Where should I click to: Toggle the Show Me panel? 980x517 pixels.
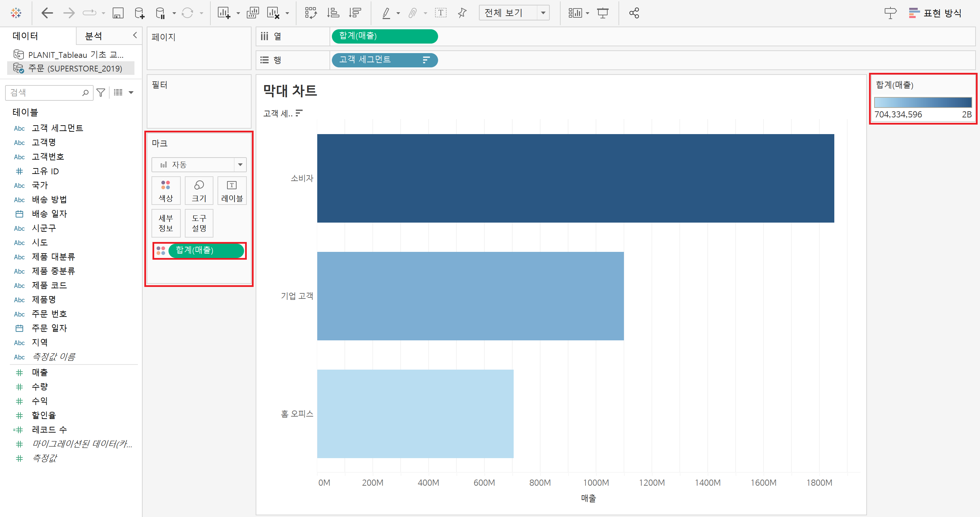click(935, 13)
